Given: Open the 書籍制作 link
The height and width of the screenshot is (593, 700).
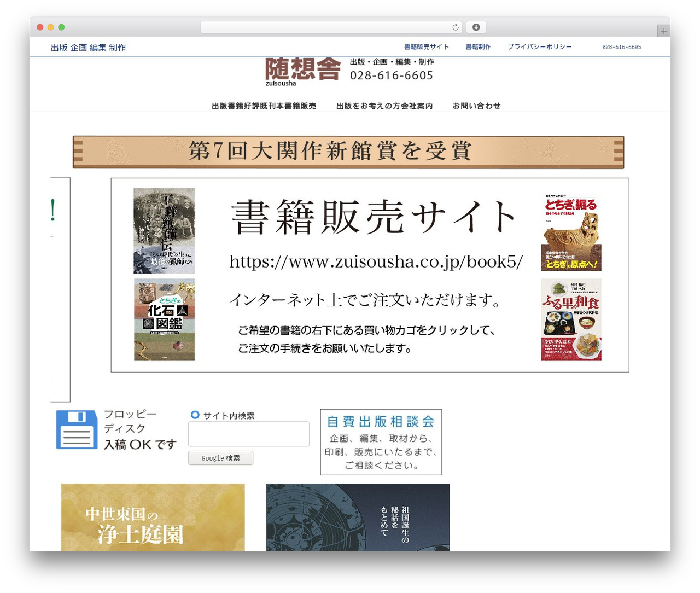Looking at the screenshot, I should coord(478,47).
